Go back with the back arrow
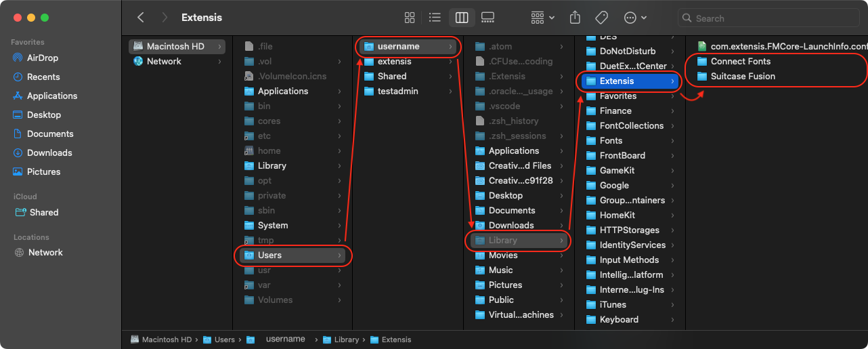Viewport: 868px width, 349px height. tap(140, 18)
